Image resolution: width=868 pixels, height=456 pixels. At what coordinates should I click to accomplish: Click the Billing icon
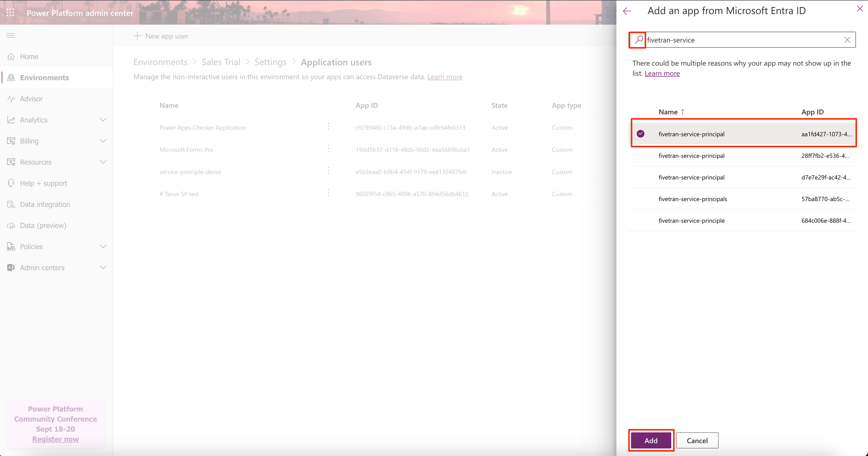(11, 141)
